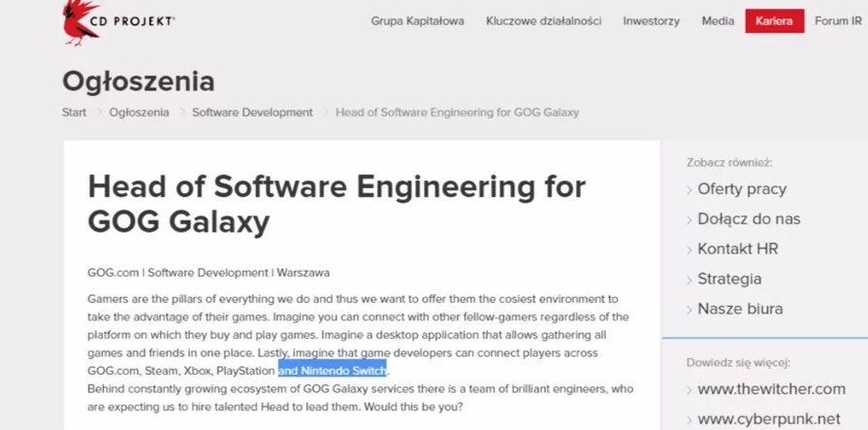Click the CD Projekt red bird logo
This screenshot has width=868, height=430.
point(80,22)
